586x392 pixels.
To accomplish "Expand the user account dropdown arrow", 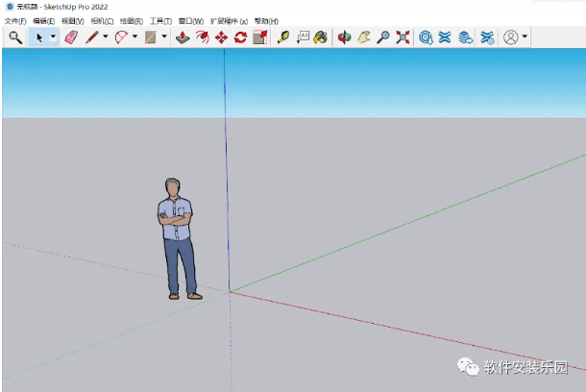I will (525, 37).
